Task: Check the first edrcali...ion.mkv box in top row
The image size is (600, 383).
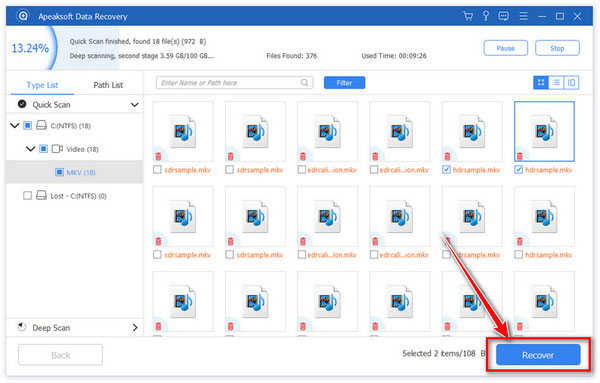Action: click(x=302, y=169)
